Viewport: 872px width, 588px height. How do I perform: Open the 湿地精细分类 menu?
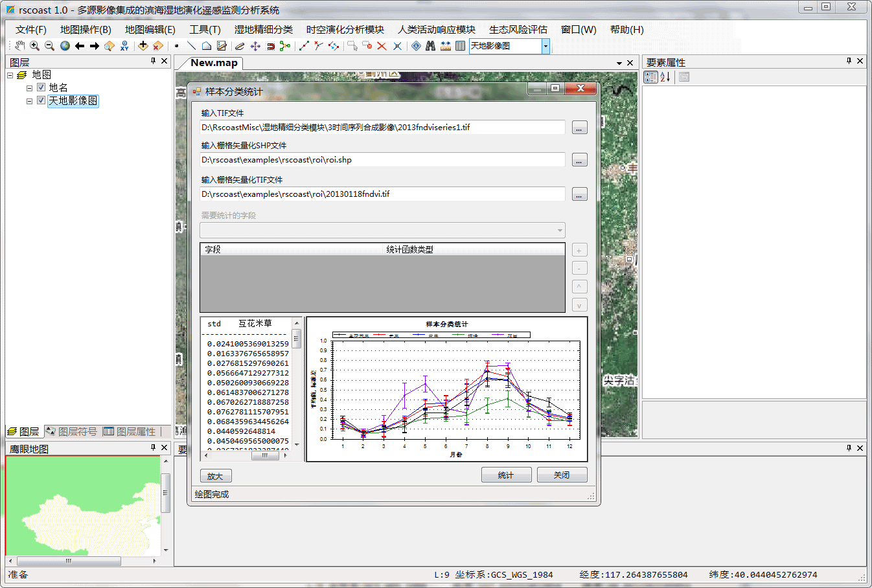click(x=263, y=30)
